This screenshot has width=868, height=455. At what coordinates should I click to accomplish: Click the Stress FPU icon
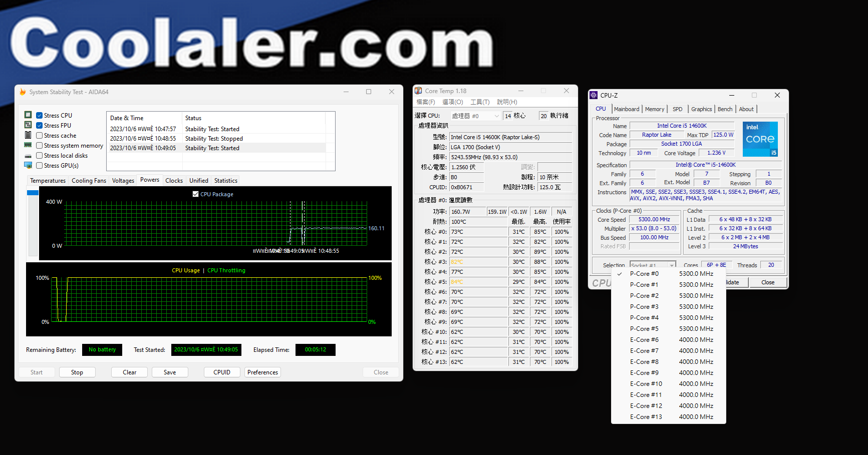[28, 125]
